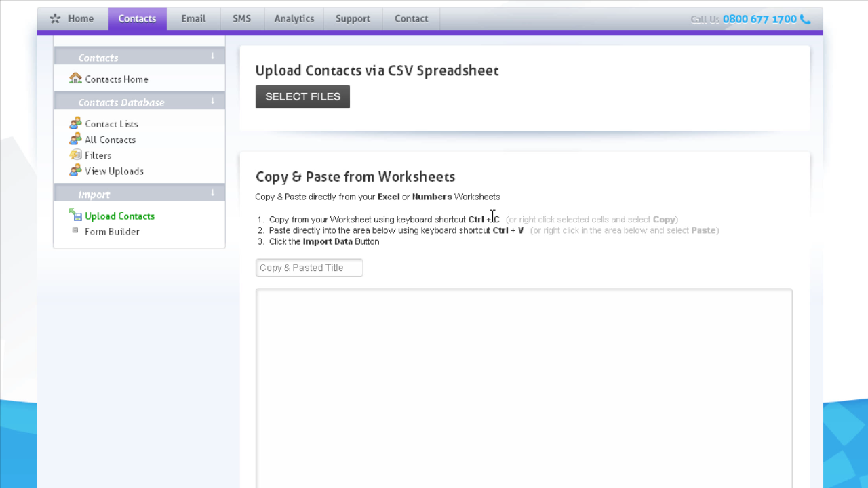Click the Form Builder bullet icon
The image size is (868, 488).
coord(75,230)
